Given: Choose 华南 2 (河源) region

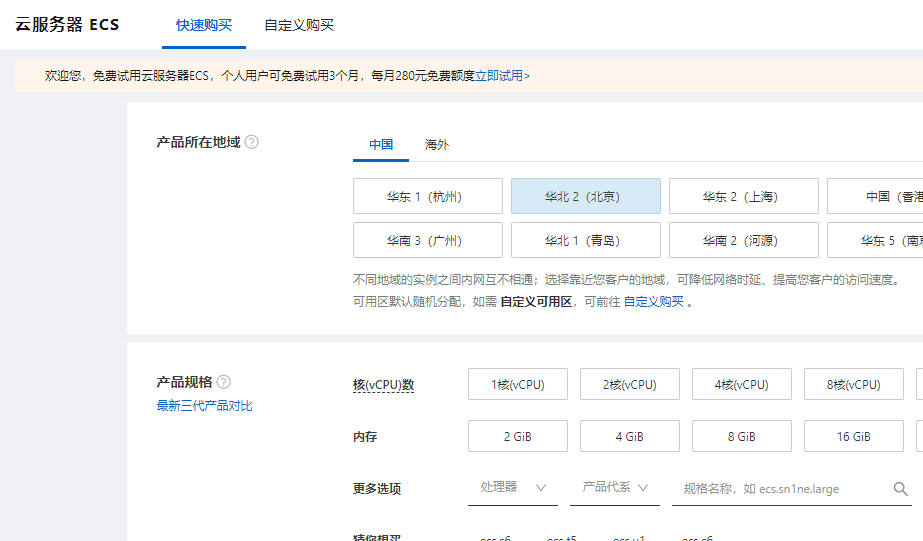Looking at the screenshot, I should (743, 240).
